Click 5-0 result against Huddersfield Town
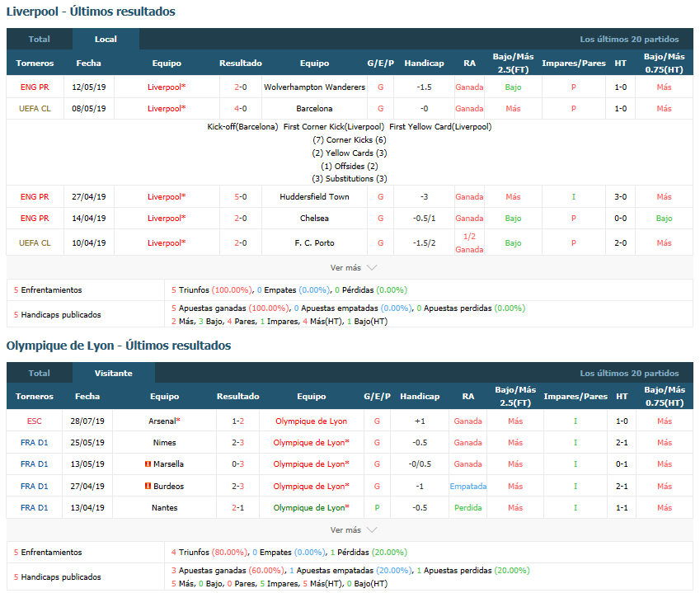The image size is (700, 593). (x=241, y=196)
